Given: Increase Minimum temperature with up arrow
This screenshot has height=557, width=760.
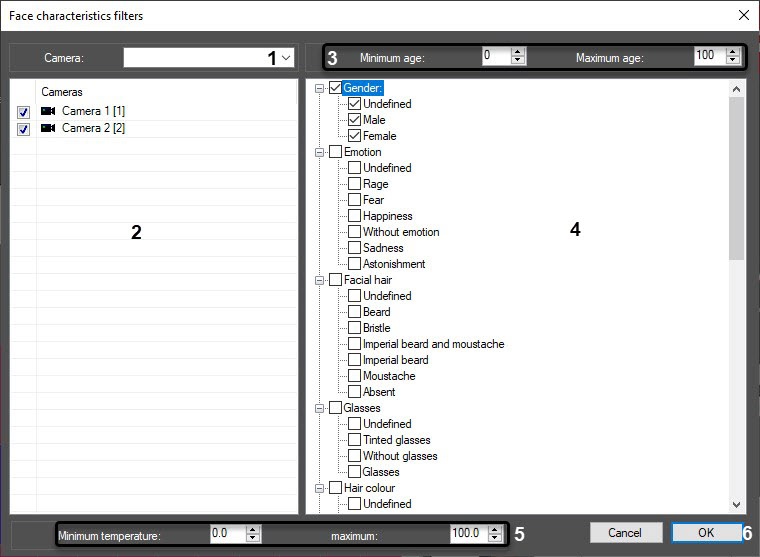Looking at the screenshot, I should 253,529.
